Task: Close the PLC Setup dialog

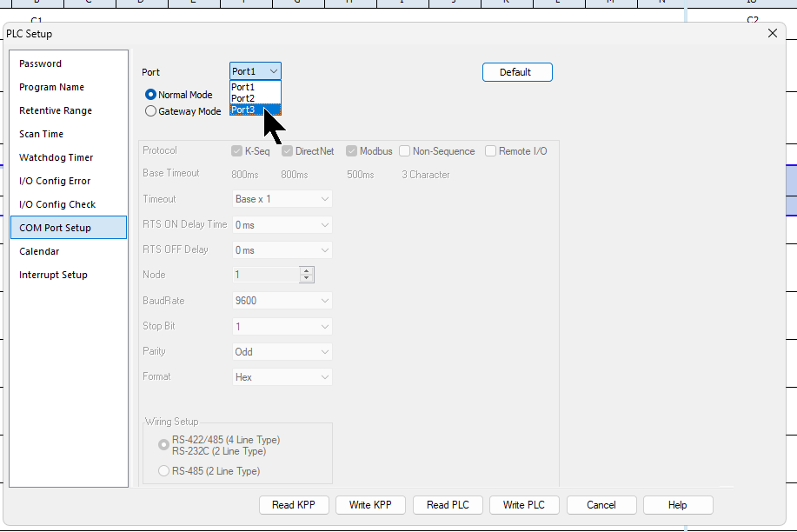Action: (x=773, y=33)
